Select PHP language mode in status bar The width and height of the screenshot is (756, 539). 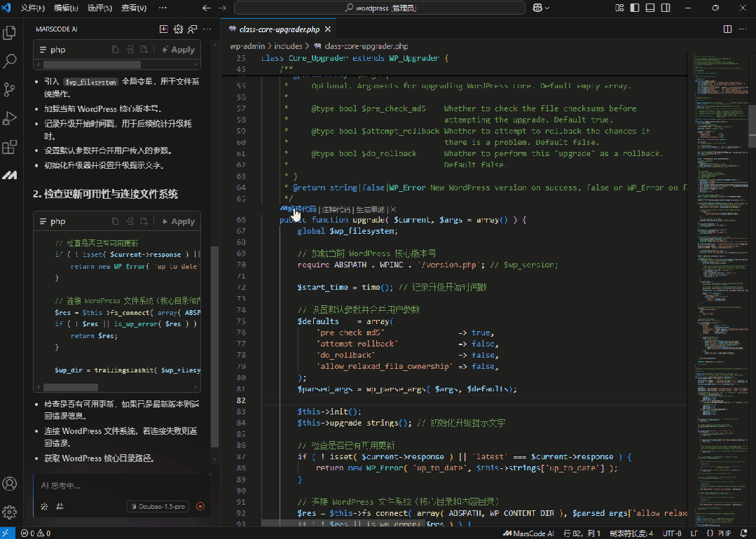724,533
